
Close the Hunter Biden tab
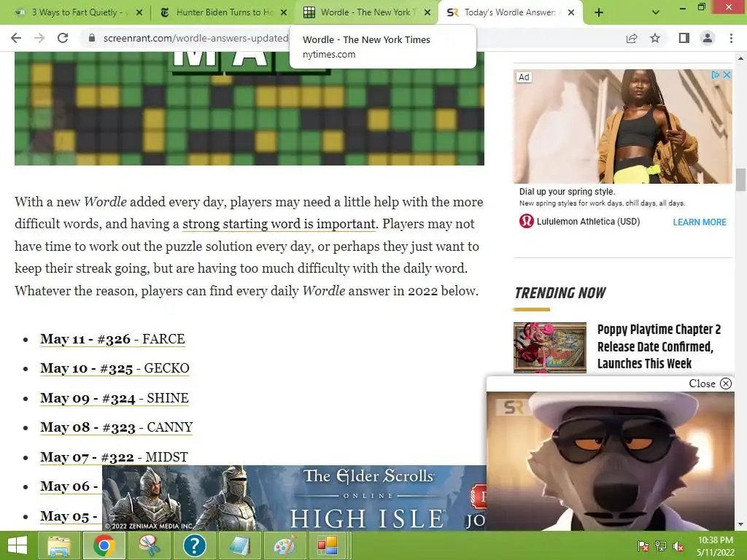[x=284, y=13]
